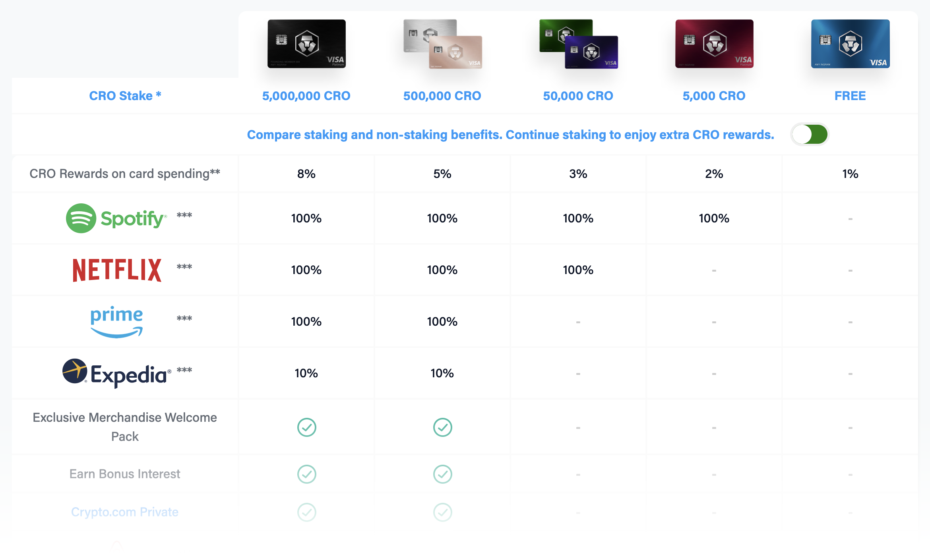Click the Expedia logo
The image size is (930, 560).
click(x=117, y=373)
